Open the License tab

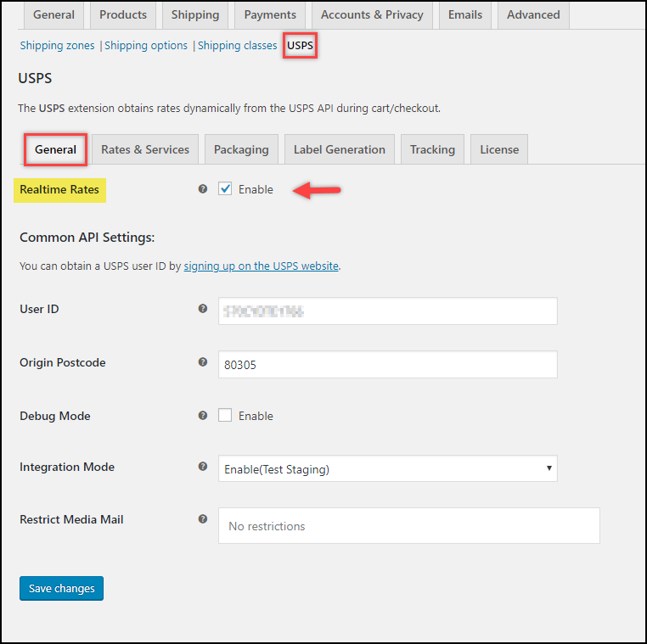point(499,149)
